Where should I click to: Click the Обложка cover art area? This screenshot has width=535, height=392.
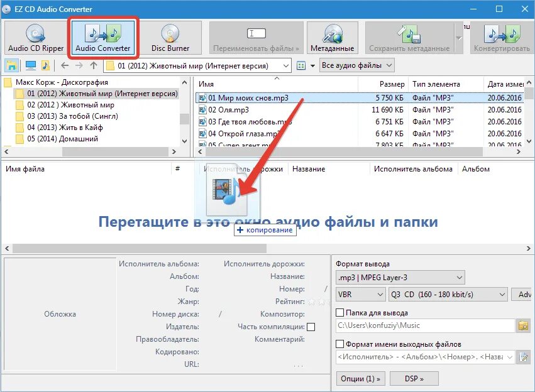click(60, 314)
